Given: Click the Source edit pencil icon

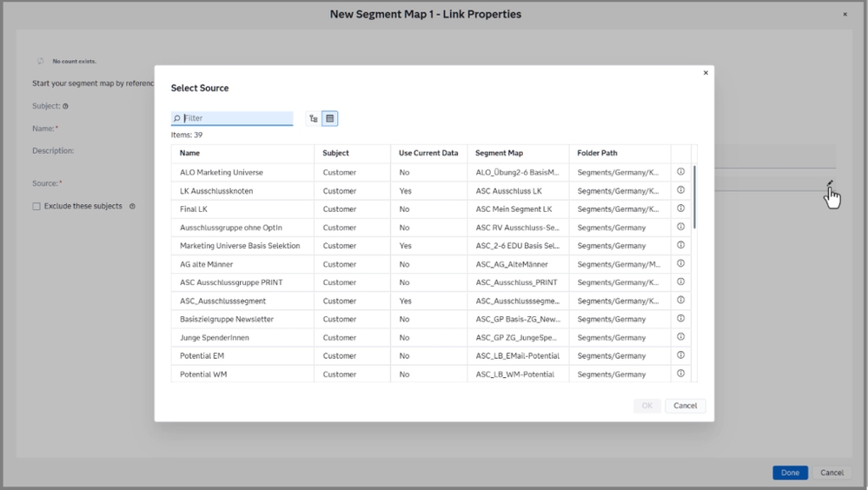Looking at the screenshot, I should click(830, 183).
